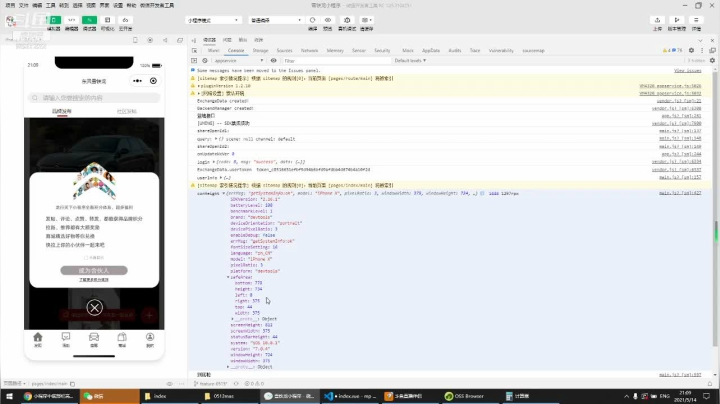Switch to the Console tab
Image resolution: width=720 pixels, height=404 pixels.
tap(236, 50)
